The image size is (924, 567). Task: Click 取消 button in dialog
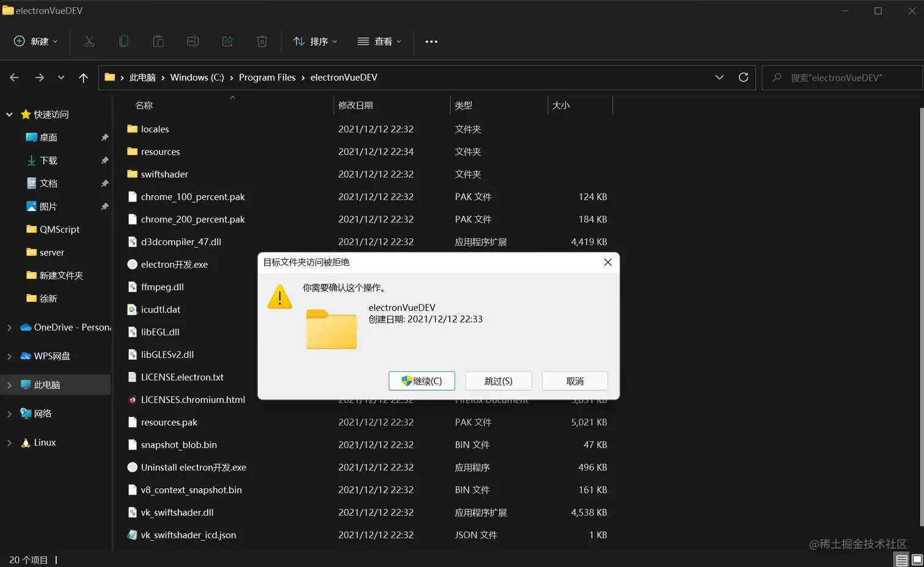coord(575,381)
